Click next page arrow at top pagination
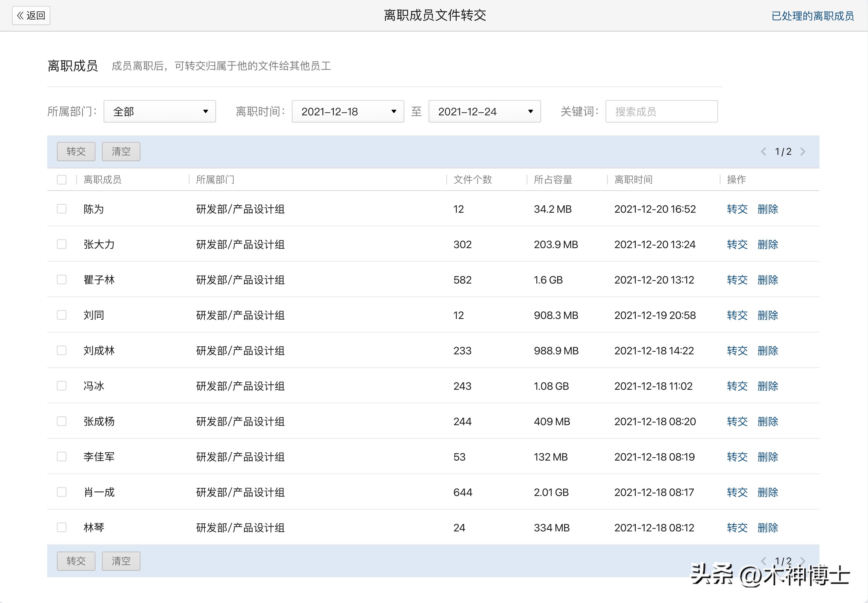 (x=803, y=152)
